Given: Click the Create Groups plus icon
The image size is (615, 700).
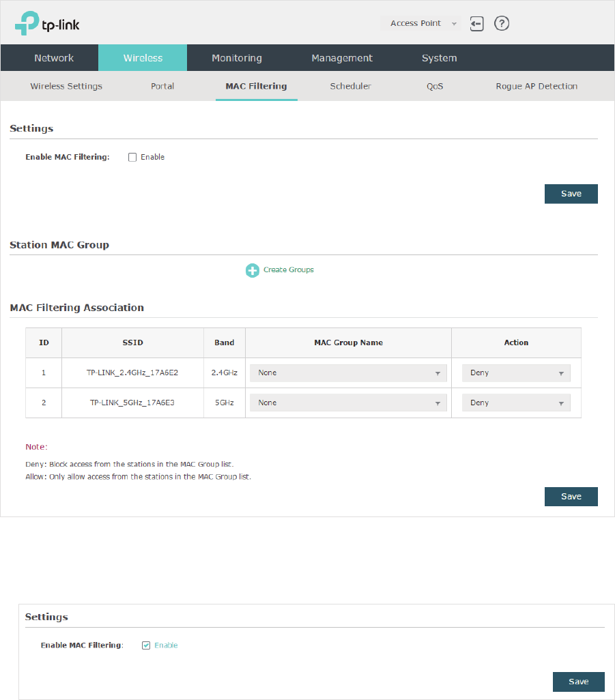Looking at the screenshot, I should [x=253, y=270].
